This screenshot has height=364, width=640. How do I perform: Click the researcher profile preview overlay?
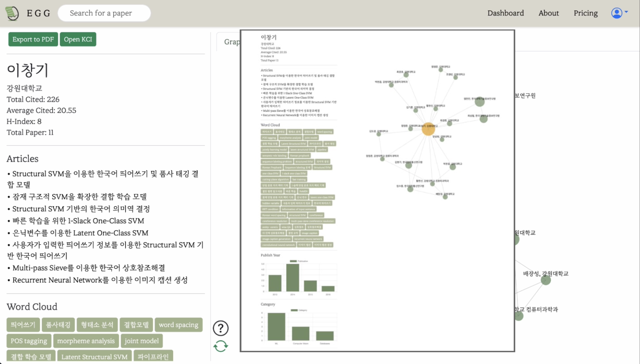pos(377,191)
